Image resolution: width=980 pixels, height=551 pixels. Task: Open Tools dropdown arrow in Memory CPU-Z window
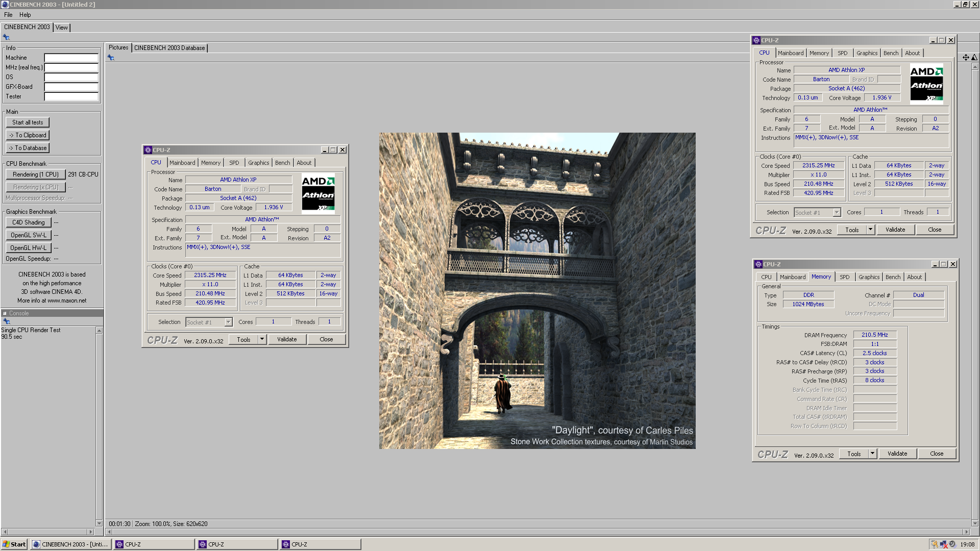pos(873,454)
